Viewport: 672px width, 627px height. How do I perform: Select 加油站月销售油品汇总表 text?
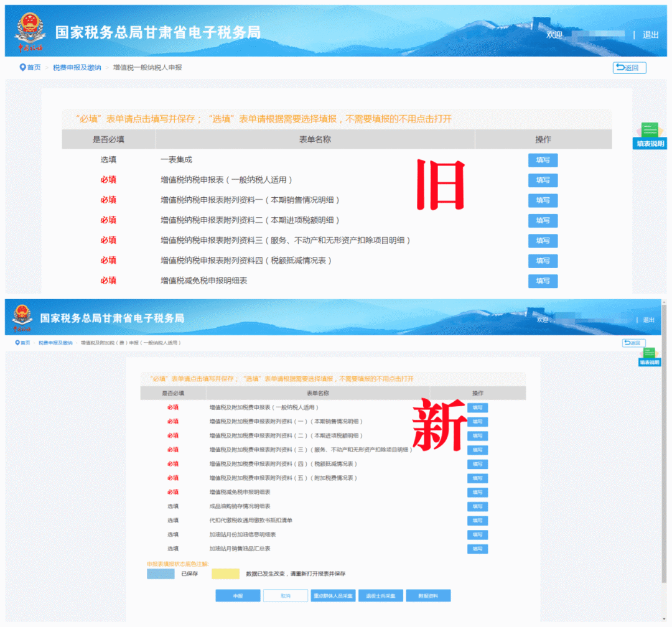(x=240, y=549)
